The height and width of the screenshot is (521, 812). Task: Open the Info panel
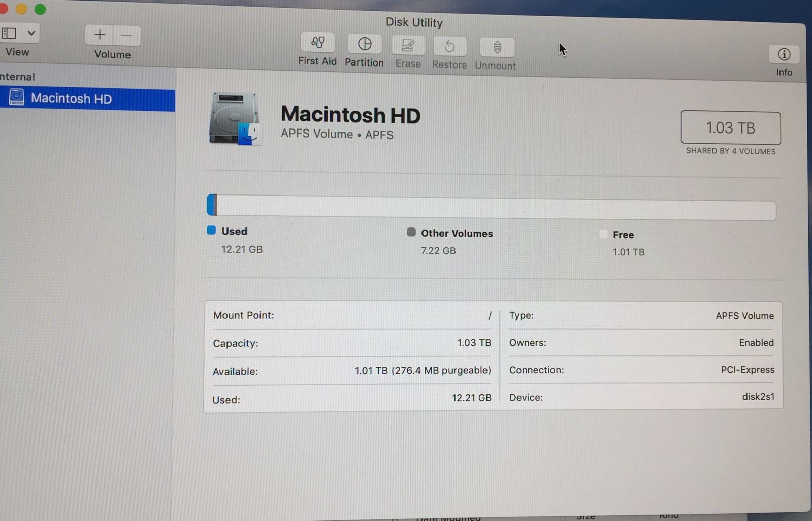pos(784,54)
